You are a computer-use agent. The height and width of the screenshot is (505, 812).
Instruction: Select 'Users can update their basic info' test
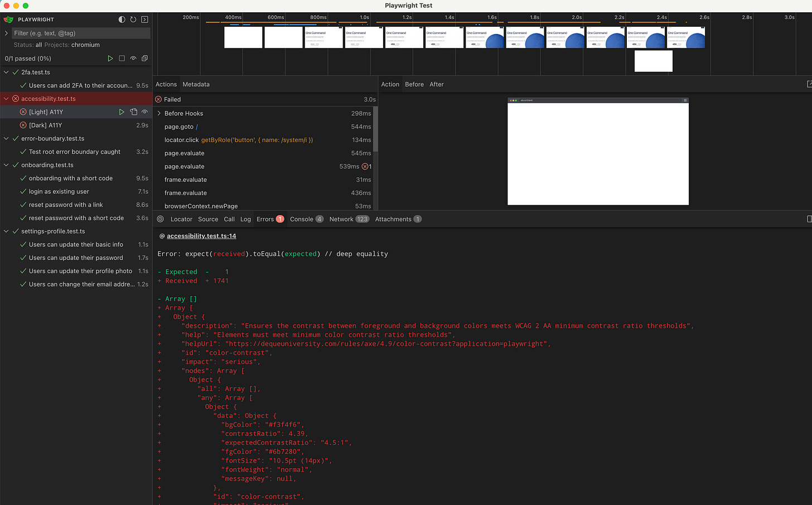coord(76,245)
